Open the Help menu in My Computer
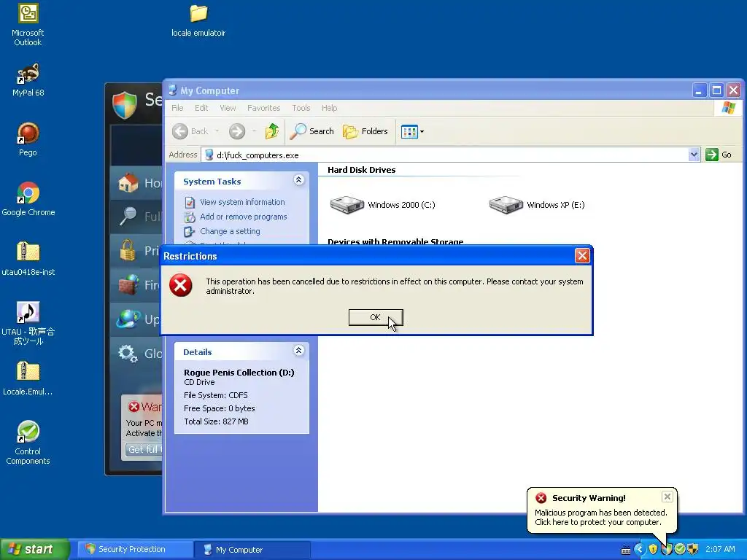This screenshot has height=560, width=747. [x=329, y=108]
